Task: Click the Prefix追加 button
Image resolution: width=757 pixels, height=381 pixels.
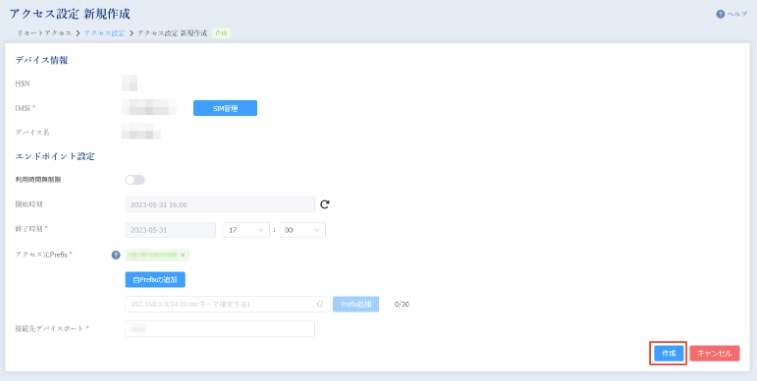Action: pos(356,304)
